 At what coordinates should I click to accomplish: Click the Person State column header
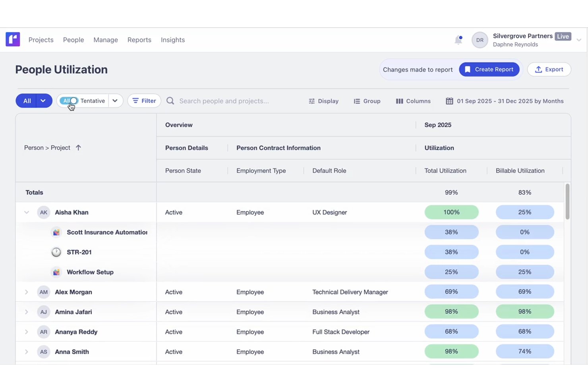point(183,171)
